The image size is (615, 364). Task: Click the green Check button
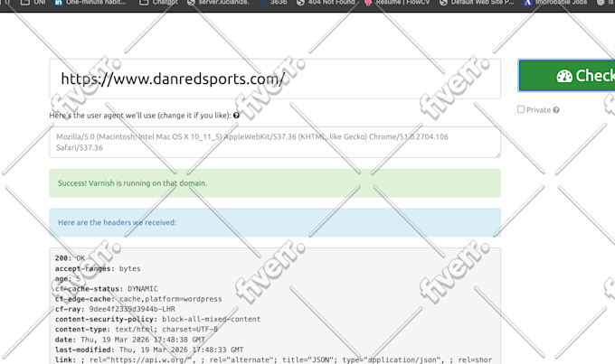[x=567, y=76]
